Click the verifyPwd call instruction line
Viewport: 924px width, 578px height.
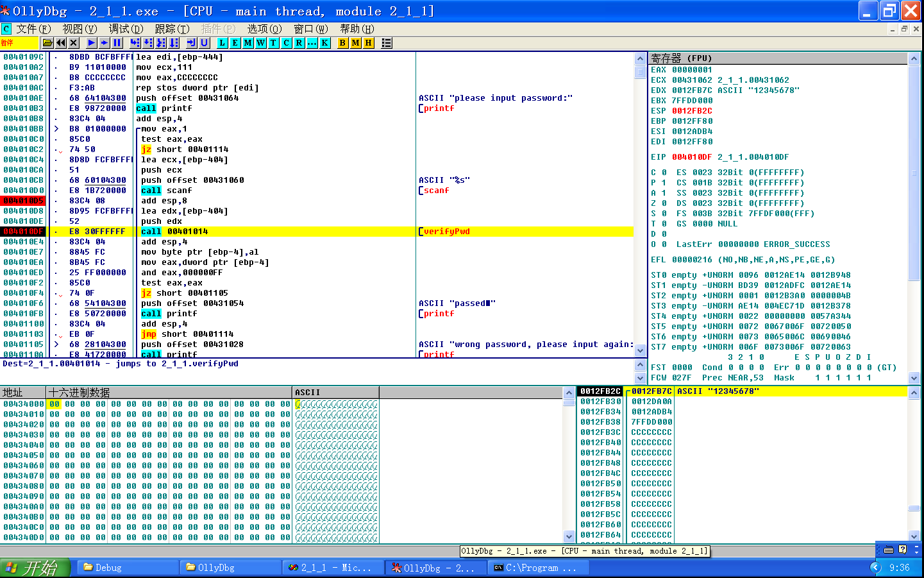[x=192, y=231]
